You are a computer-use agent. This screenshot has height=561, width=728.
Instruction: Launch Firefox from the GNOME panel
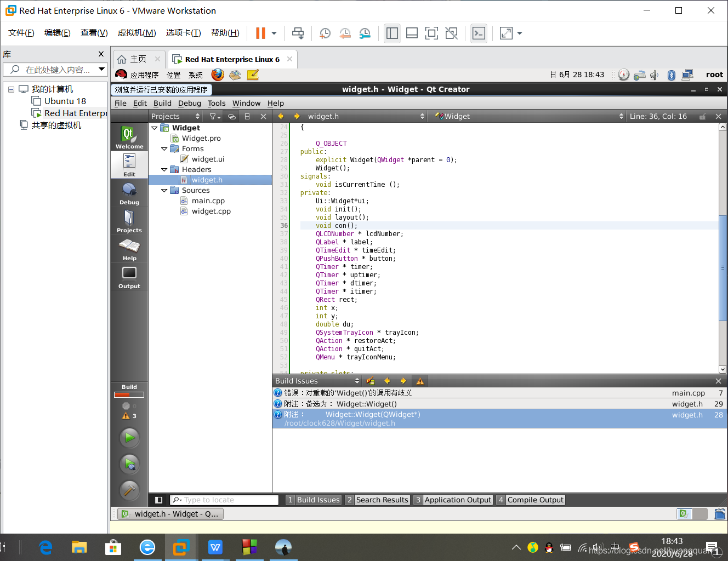pyautogui.click(x=218, y=75)
